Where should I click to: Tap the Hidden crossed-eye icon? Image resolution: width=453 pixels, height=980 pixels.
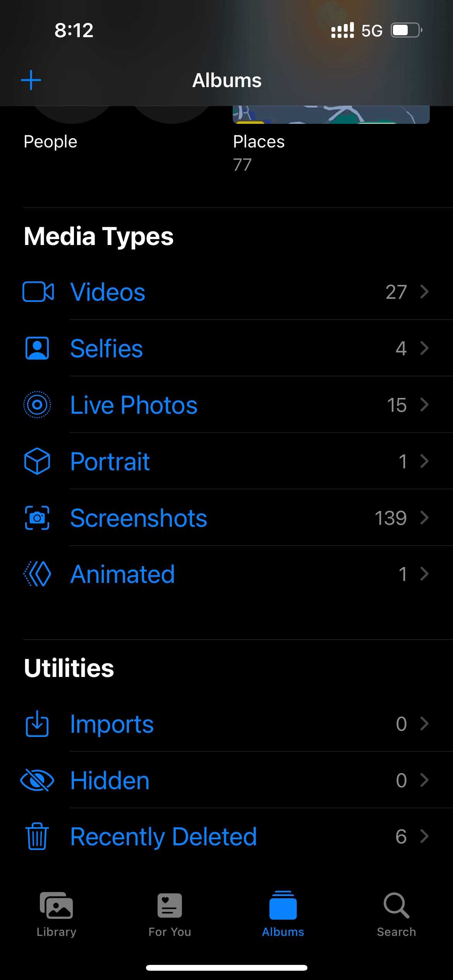(x=37, y=780)
